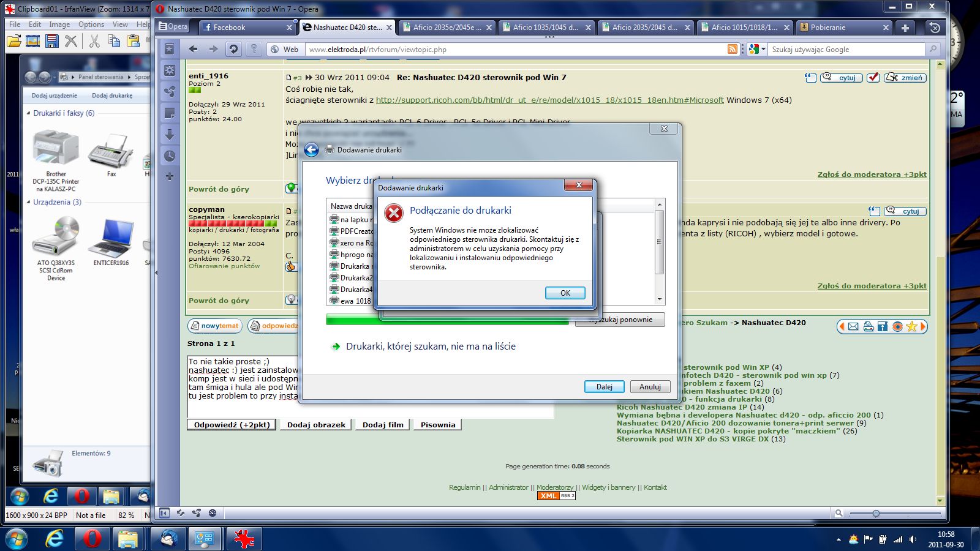Click OK in the Podłączanie do drukarki error

click(565, 293)
